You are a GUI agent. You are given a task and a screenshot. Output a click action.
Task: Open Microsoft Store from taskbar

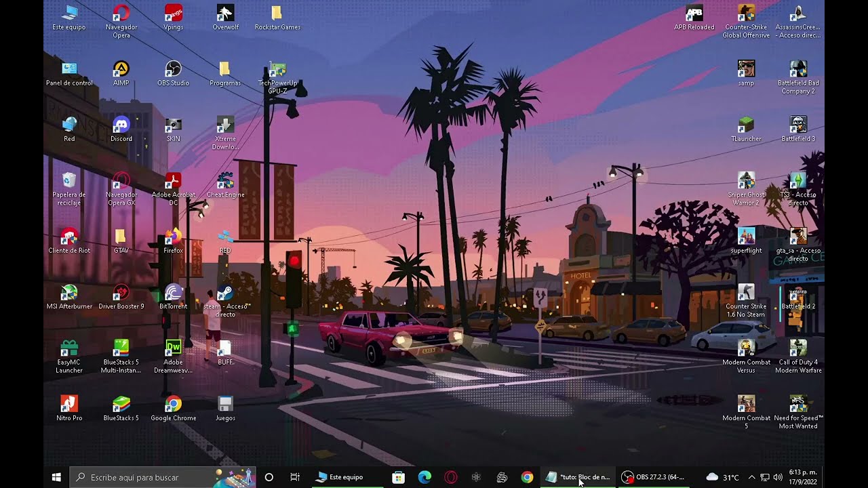[x=399, y=477]
